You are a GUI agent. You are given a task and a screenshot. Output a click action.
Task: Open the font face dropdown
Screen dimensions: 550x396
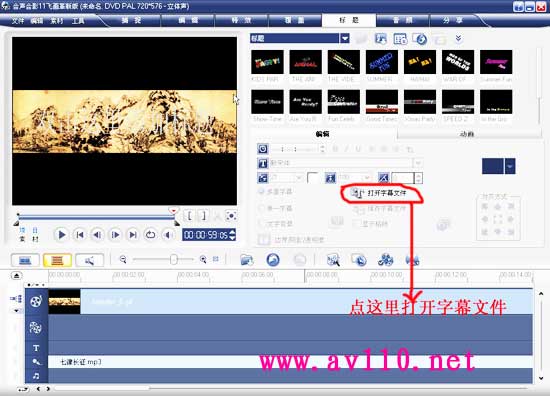coord(418,163)
